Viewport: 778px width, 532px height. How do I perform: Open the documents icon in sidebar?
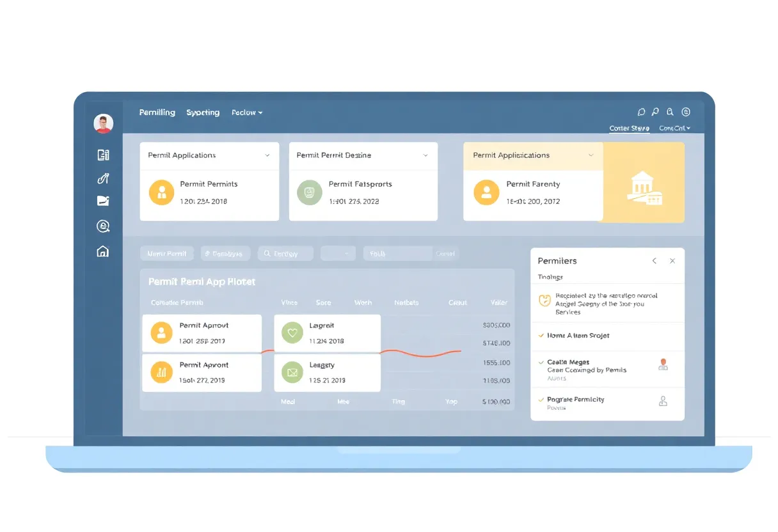pyautogui.click(x=104, y=155)
